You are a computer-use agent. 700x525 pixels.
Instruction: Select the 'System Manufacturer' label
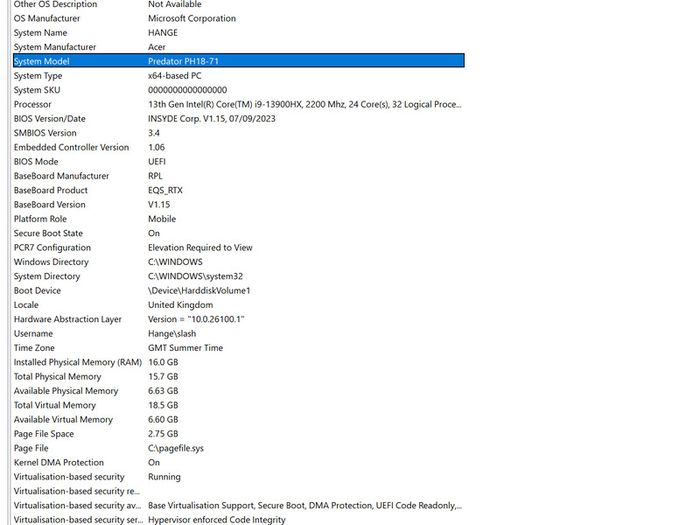pyautogui.click(x=55, y=47)
